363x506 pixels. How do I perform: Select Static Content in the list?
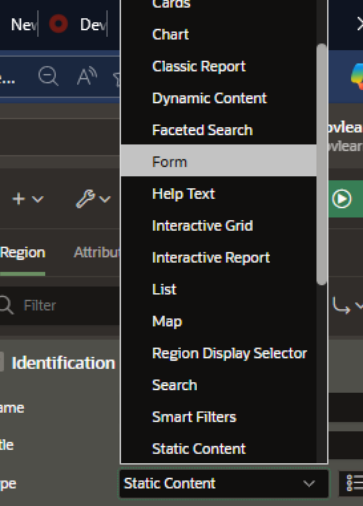coord(218,449)
